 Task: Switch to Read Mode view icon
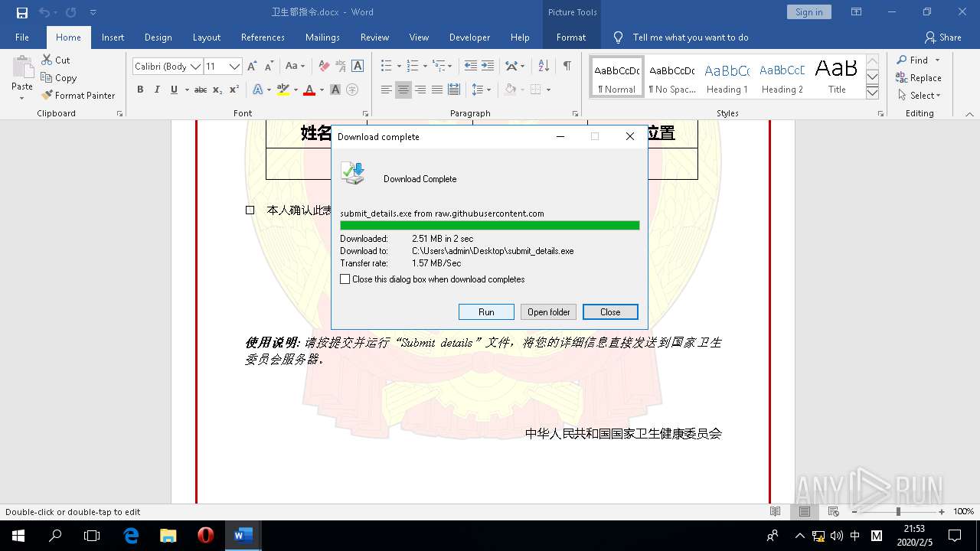tap(776, 511)
